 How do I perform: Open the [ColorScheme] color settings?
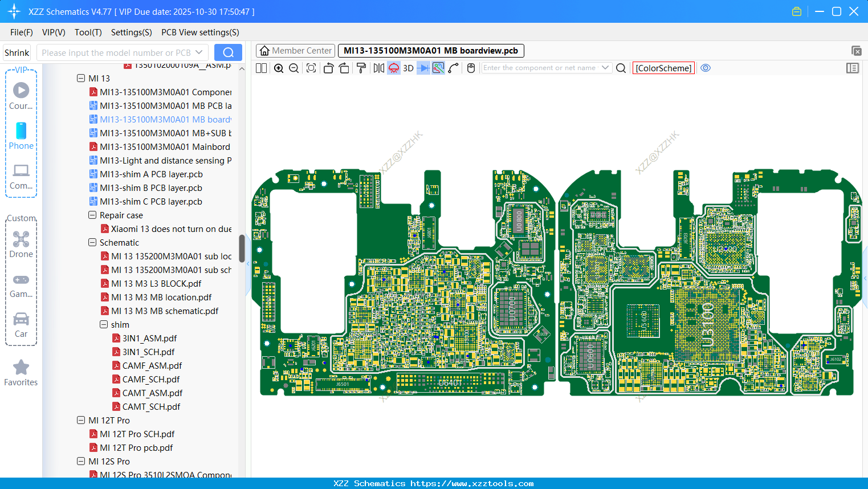[x=663, y=68]
